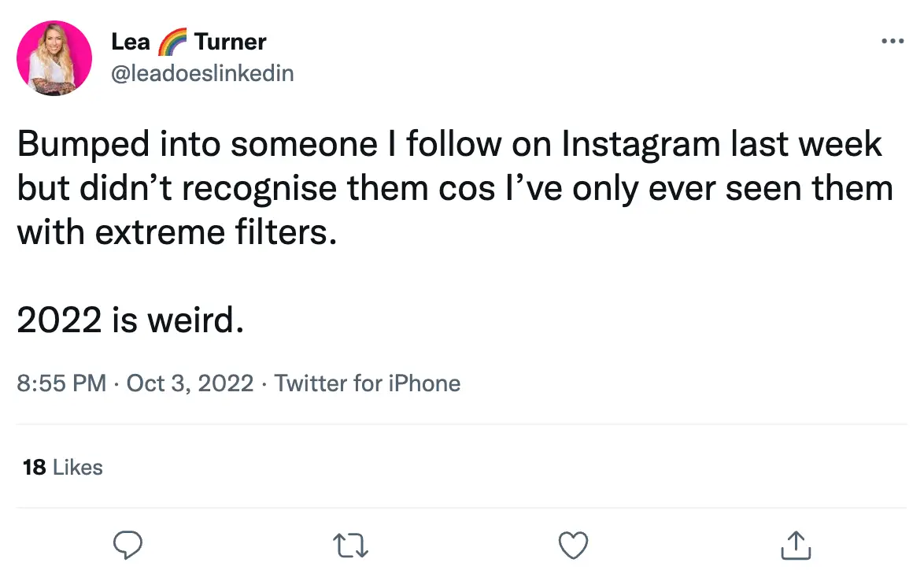Image resolution: width=924 pixels, height=581 pixels.
Task: Click the first name "Lea" in header
Action: pyautogui.click(x=131, y=42)
